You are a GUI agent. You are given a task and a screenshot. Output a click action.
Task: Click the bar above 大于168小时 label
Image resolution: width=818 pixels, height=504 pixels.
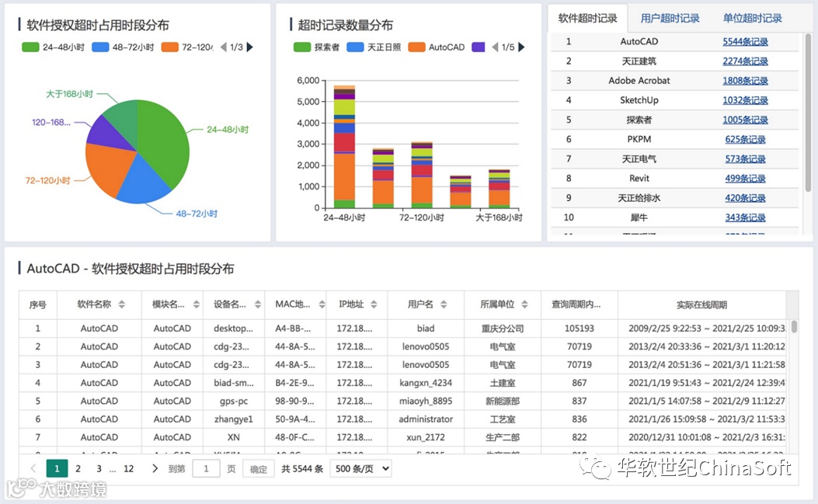click(x=500, y=189)
